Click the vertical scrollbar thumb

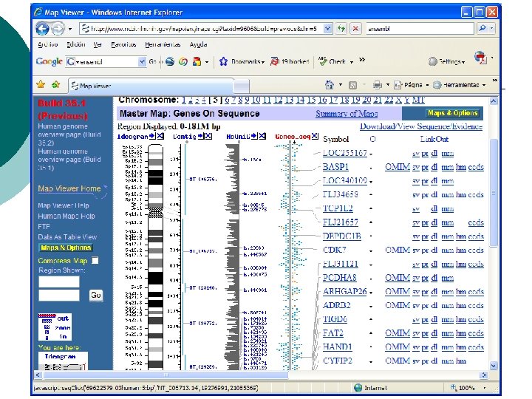tap(494, 194)
